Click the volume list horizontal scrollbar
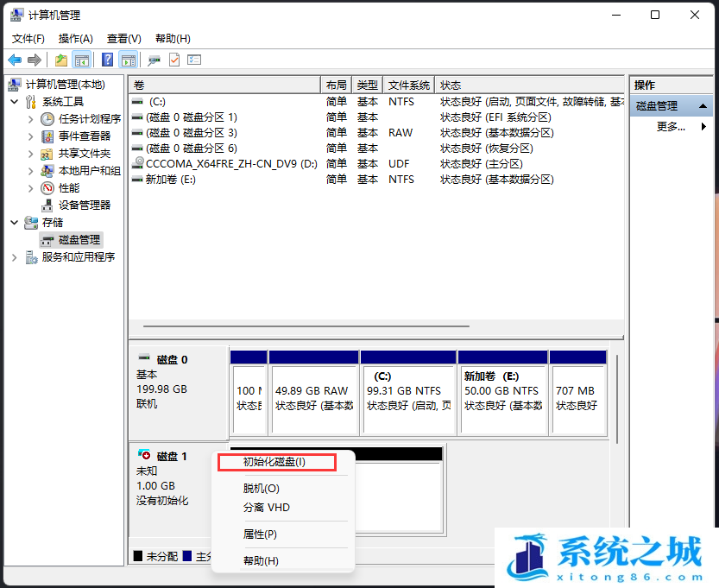This screenshot has width=719, height=588. point(306,326)
